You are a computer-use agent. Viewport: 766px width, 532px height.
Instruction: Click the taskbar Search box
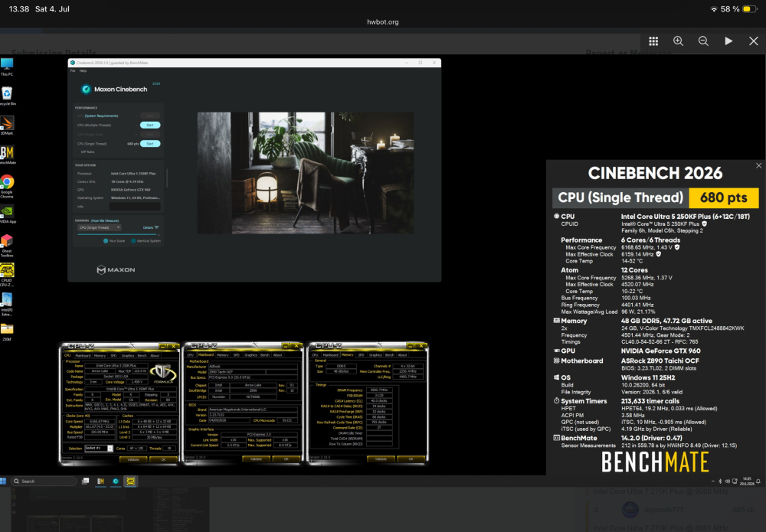click(44, 481)
